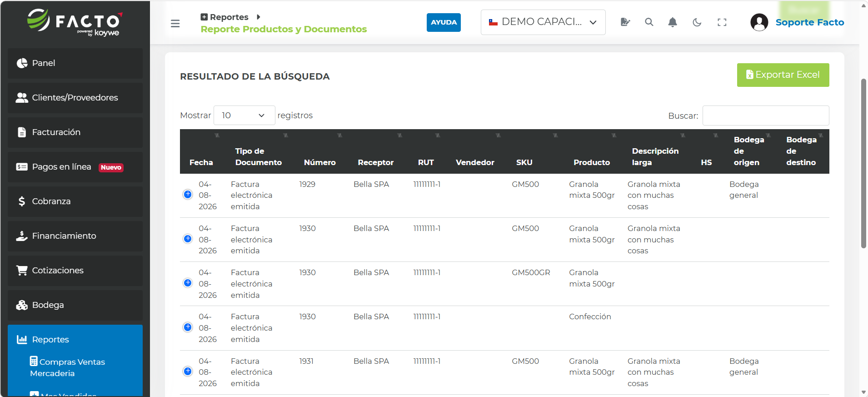
Task: Collapse the Reportes sidebar section
Action: coord(75,340)
